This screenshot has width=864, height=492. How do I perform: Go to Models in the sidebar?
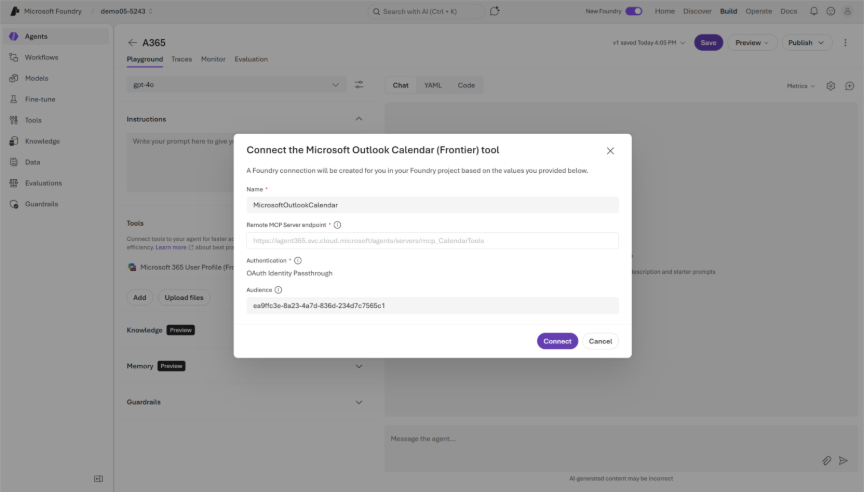[x=55, y=78]
